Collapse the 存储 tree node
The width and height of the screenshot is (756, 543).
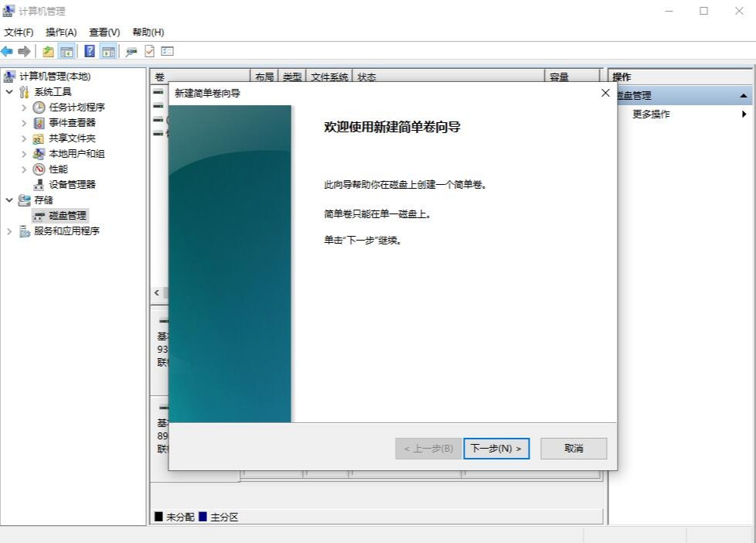pos(9,200)
